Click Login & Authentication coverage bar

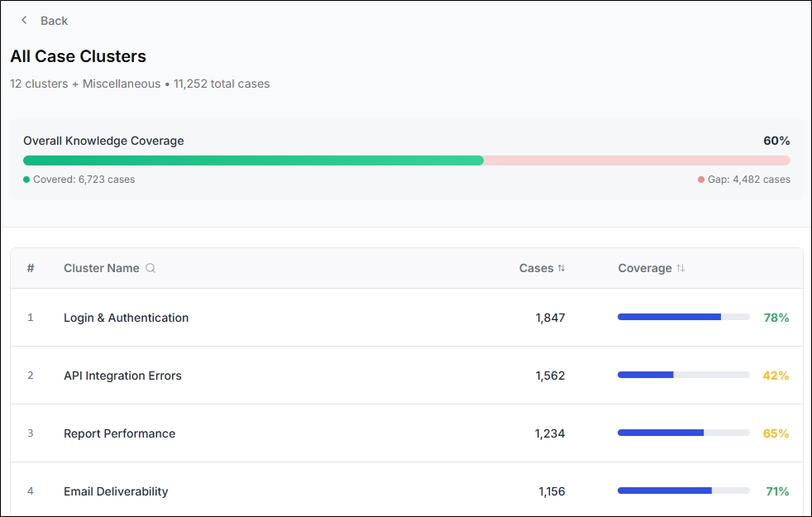click(x=684, y=317)
